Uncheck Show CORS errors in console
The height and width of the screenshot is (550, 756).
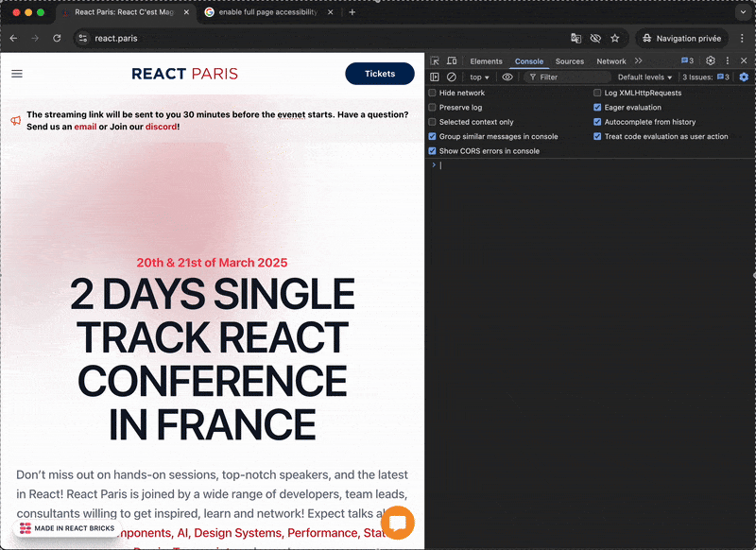432,151
